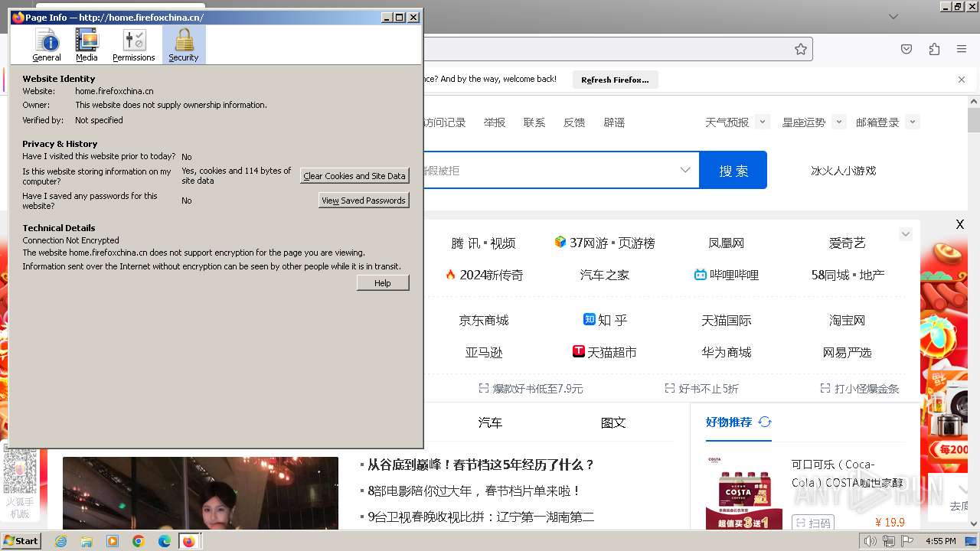Open the search engine dropdown chevron
Image resolution: width=980 pixels, height=551 pixels.
[x=685, y=170]
